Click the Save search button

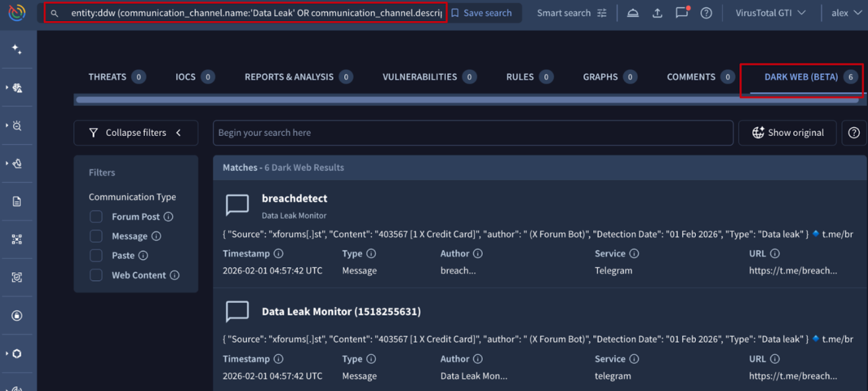click(481, 13)
